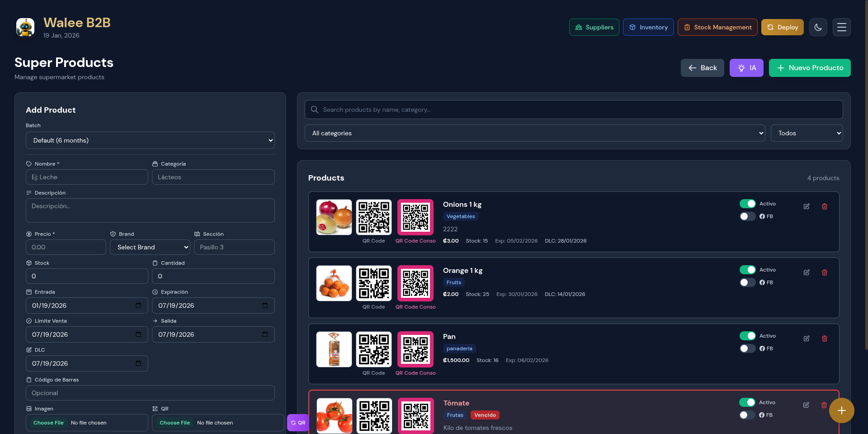Screen dimensions: 868x434
Task: Open the Suppliers section
Action: (x=594, y=27)
